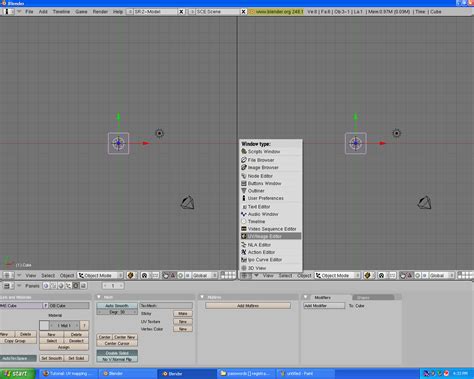Switch to the Shapes tab

click(373, 297)
